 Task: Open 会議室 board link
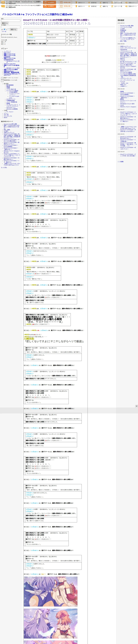click(8, 88)
